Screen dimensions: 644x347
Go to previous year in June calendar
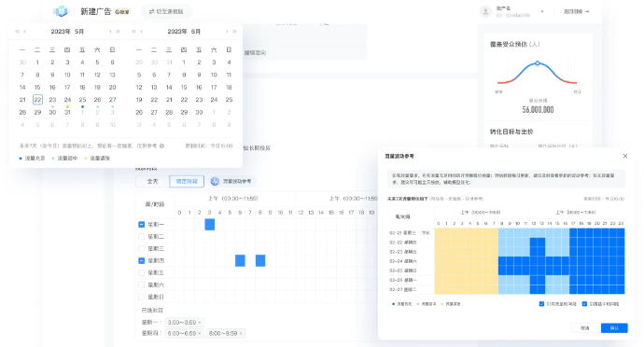click(x=133, y=31)
